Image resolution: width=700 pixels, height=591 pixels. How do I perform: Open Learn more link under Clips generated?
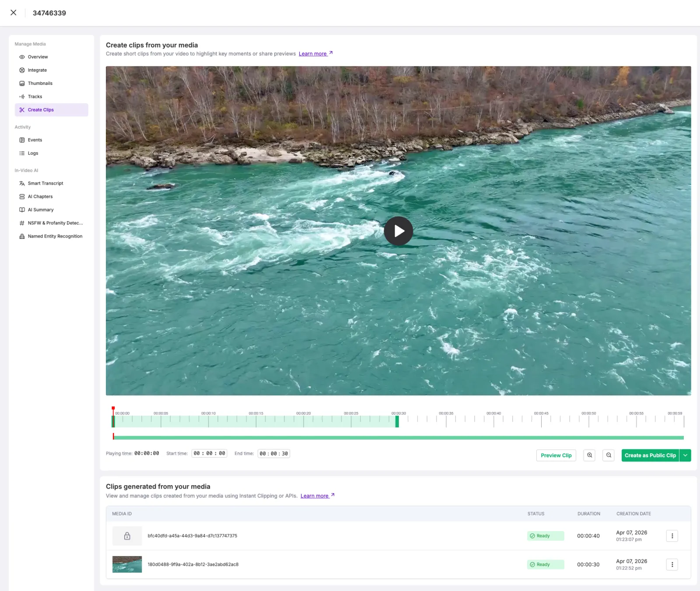pos(317,496)
